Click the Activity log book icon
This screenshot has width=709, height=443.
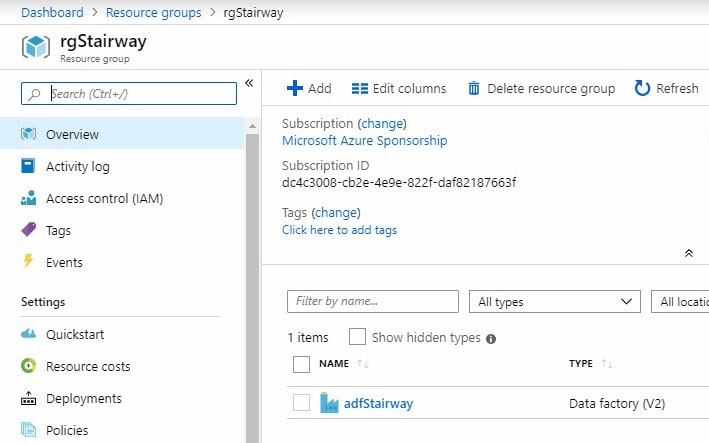pos(28,166)
